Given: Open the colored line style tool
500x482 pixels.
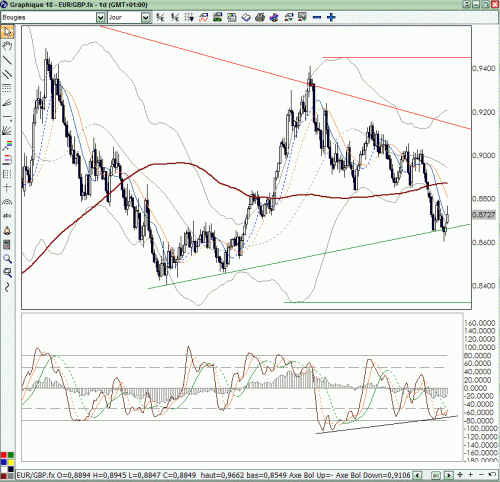Looking at the screenshot, I should click(7, 145).
